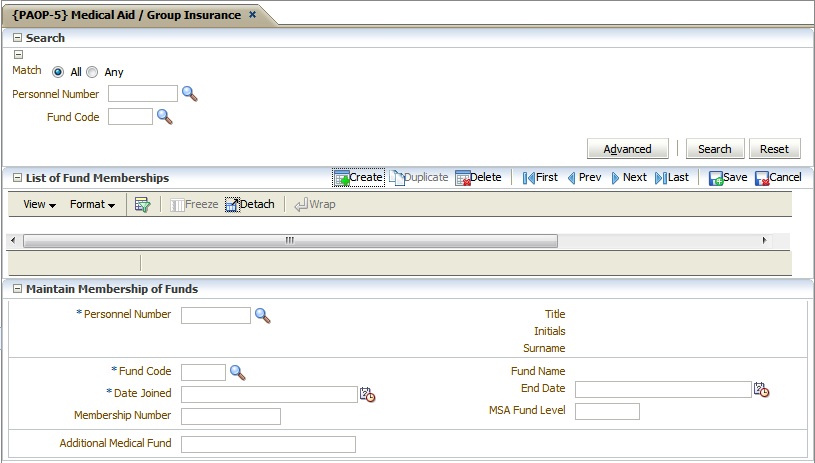Cancel changes with the Cancel icon

point(778,177)
